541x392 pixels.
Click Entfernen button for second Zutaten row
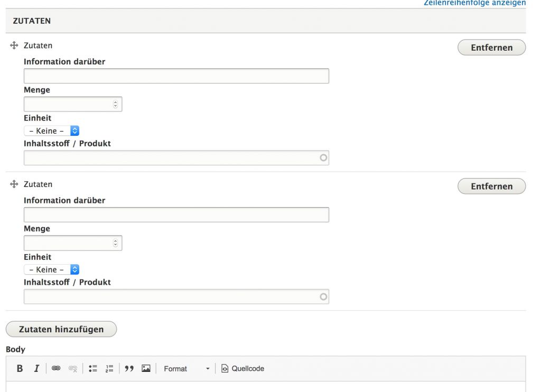pyautogui.click(x=491, y=186)
